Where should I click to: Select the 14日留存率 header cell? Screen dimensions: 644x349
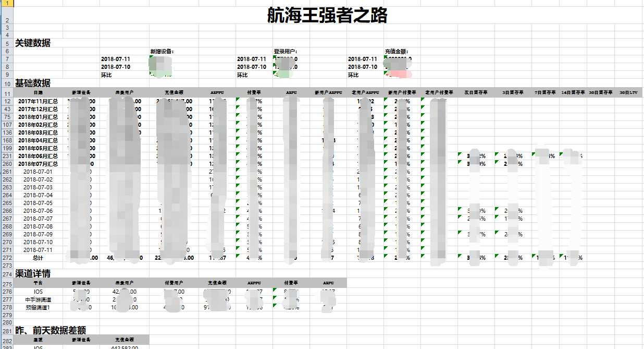(x=573, y=93)
